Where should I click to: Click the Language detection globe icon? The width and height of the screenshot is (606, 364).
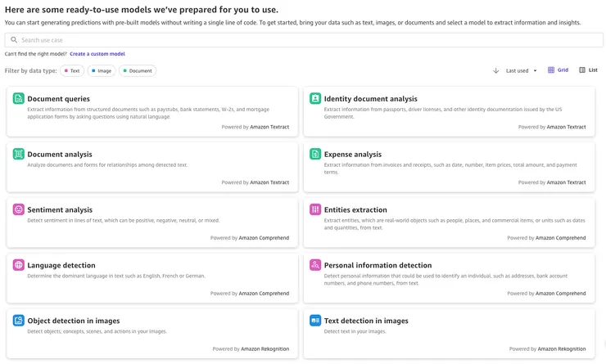(x=18, y=265)
